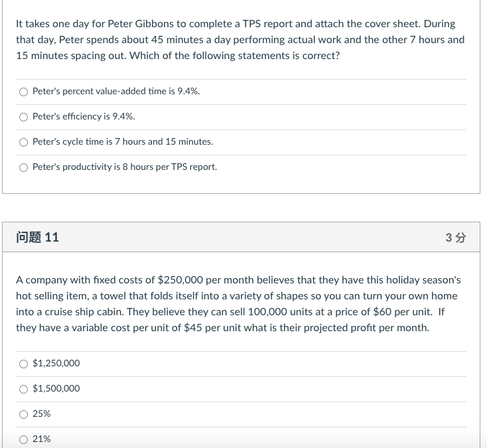This screenshot has height=448, width=487.
Task: Click the Peter Gibbons TPS report question text
Action: (240, 39)
